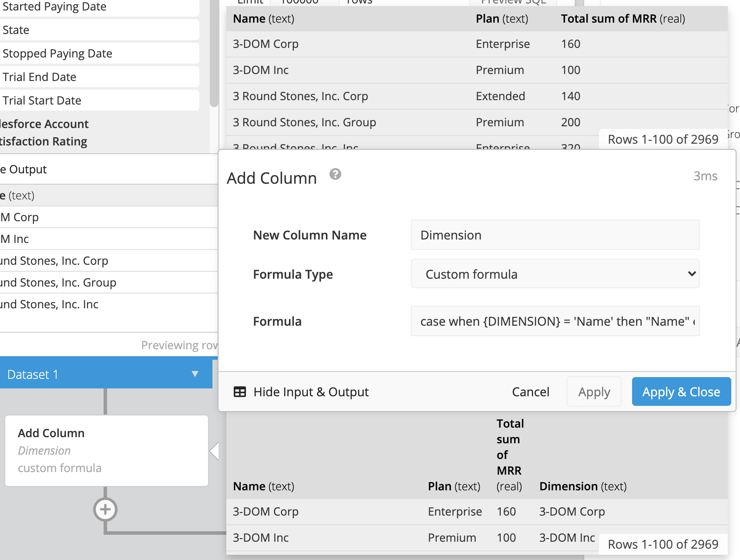Click 3-DOM Corp in the Dimension column
The width and height of the screenshot is (740, 560).
572,512
